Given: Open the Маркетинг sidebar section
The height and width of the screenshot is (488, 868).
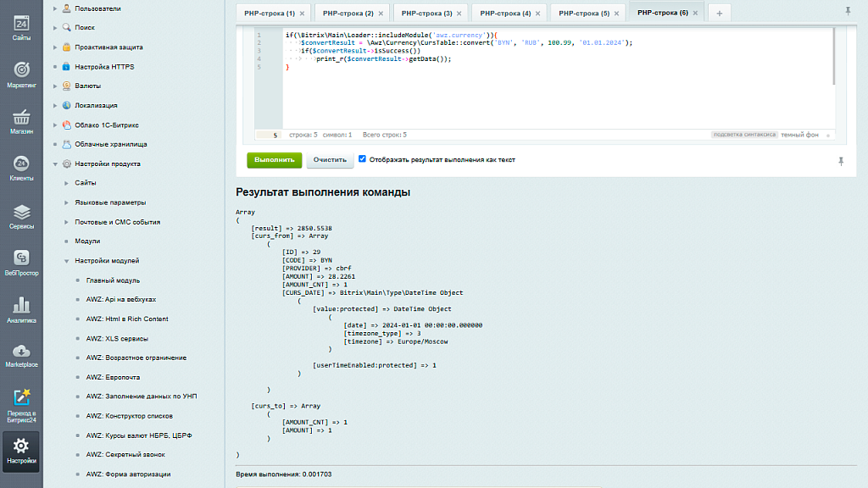Looking at the screenshot, I should [21, 74].
